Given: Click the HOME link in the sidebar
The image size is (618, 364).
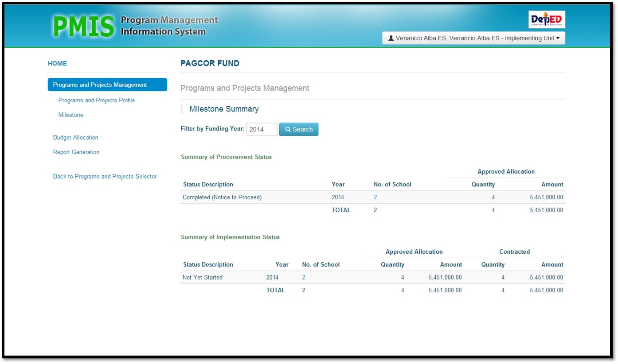Looking at the screenshot, I should coord(57,63).
